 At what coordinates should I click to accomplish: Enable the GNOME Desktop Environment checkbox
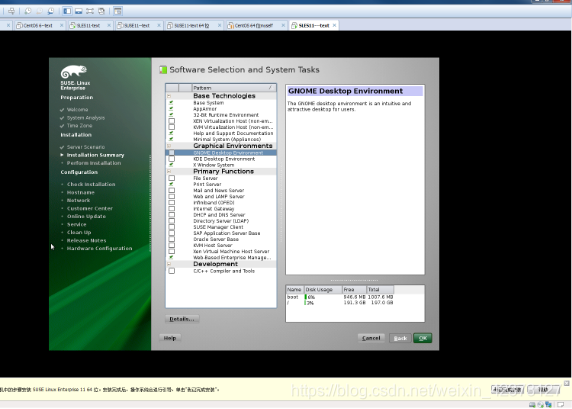(171, 153)
